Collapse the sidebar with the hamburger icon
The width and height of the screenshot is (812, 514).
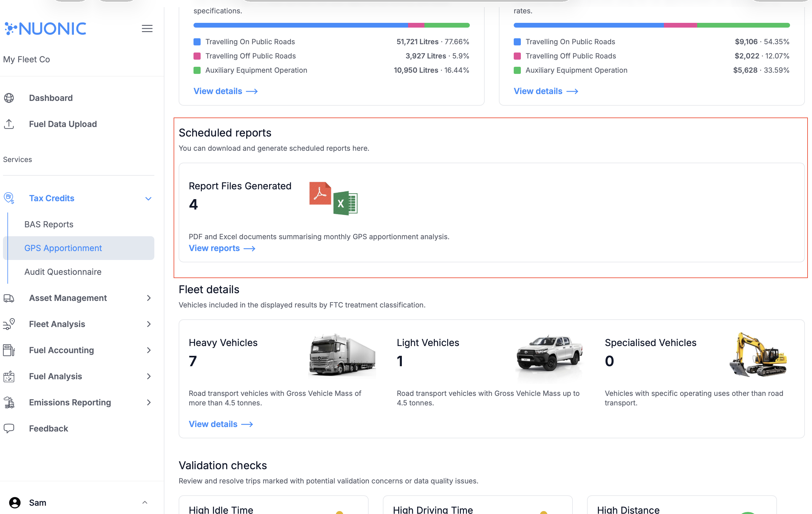coord(147,29)
